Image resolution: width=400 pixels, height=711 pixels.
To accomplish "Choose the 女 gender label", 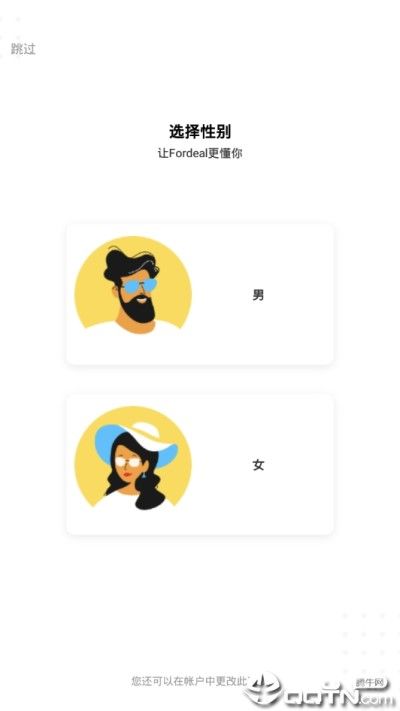I will pos(258,465).
